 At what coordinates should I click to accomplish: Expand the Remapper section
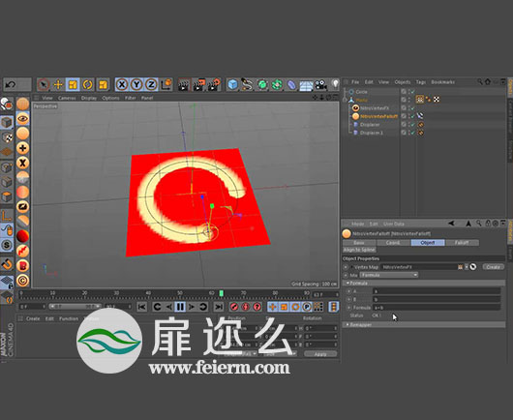[x=347, y=324]
